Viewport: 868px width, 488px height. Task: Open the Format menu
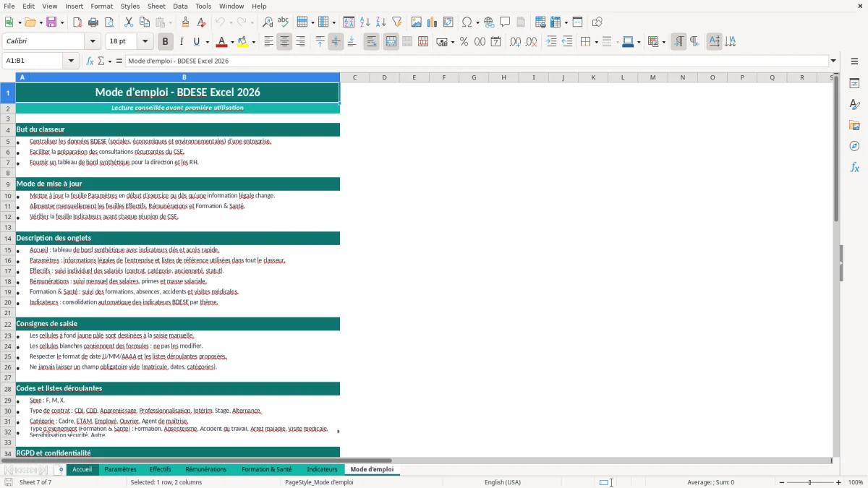click(x=101, y=6)
